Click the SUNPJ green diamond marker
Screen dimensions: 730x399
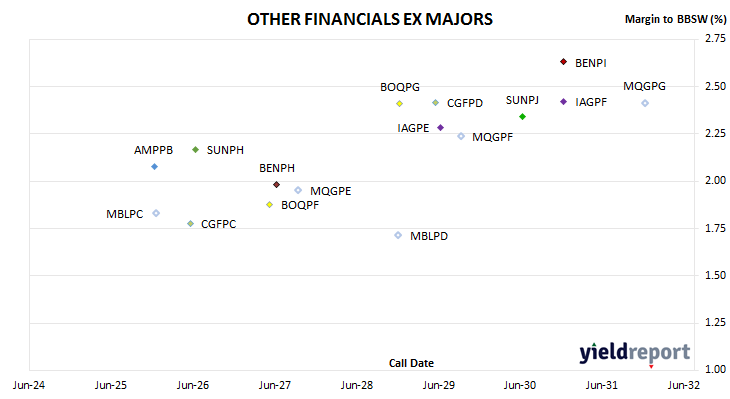tap(522, 116)
